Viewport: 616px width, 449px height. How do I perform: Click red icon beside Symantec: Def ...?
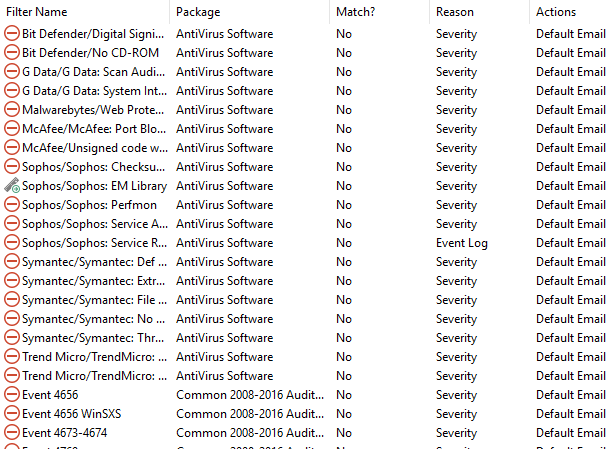(x=12, y=261)
